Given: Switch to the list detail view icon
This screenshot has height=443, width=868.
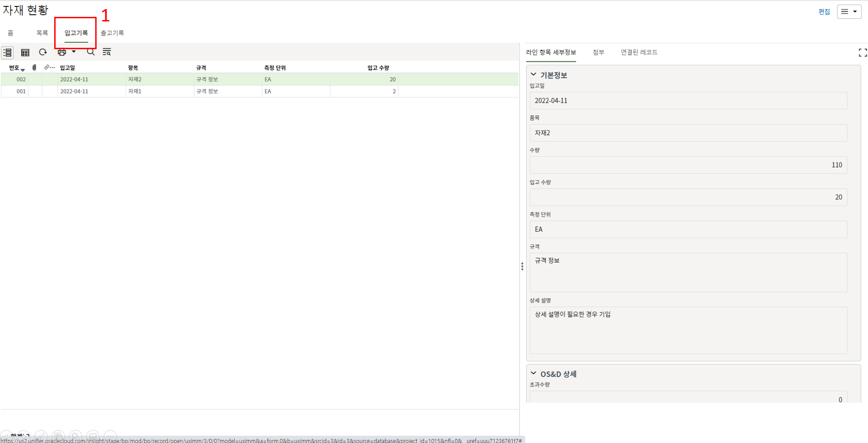Looking at the screenshot, I should point(8,52).
